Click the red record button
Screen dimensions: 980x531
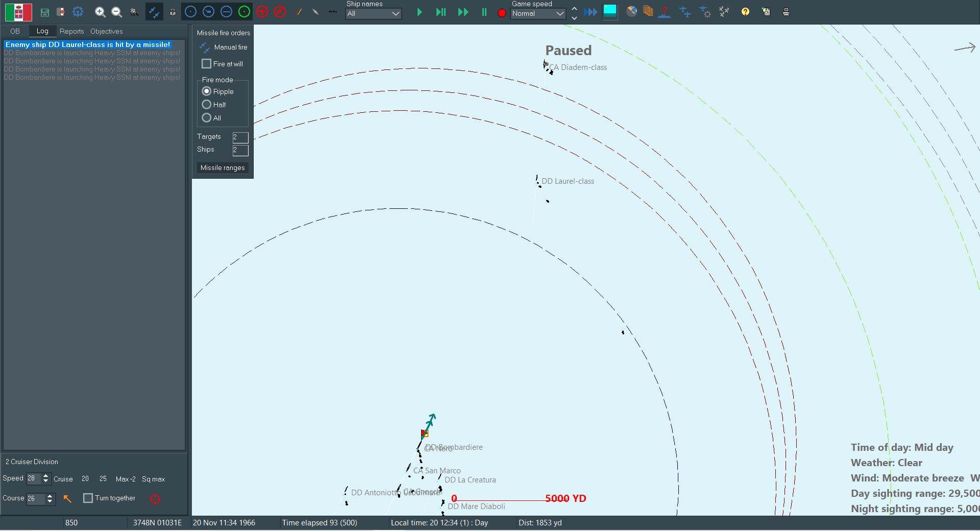pyautogui.click(x=502, y=13)
